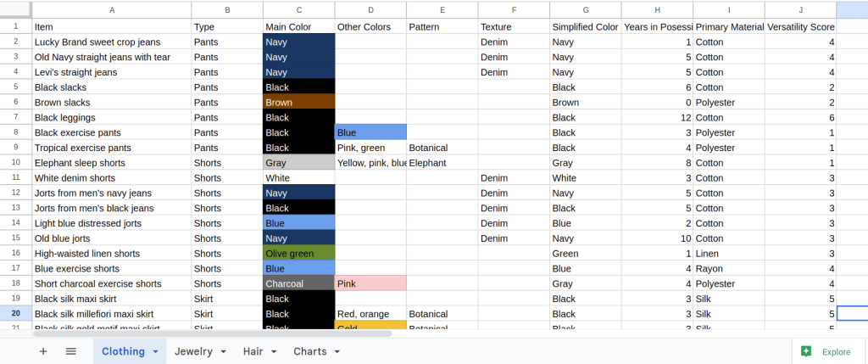The width and height of the screenshot is (868, 364).
Task: Click the Main Color header cell
Action: (x=299, y=26)
